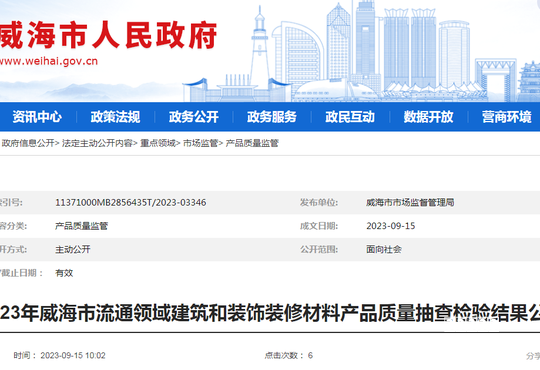The height and width of the screenshot is (370, 540).
Task: Click the publisher 威海市市场监督管理局
Action: pyautogui.click(x=410, y=203)
